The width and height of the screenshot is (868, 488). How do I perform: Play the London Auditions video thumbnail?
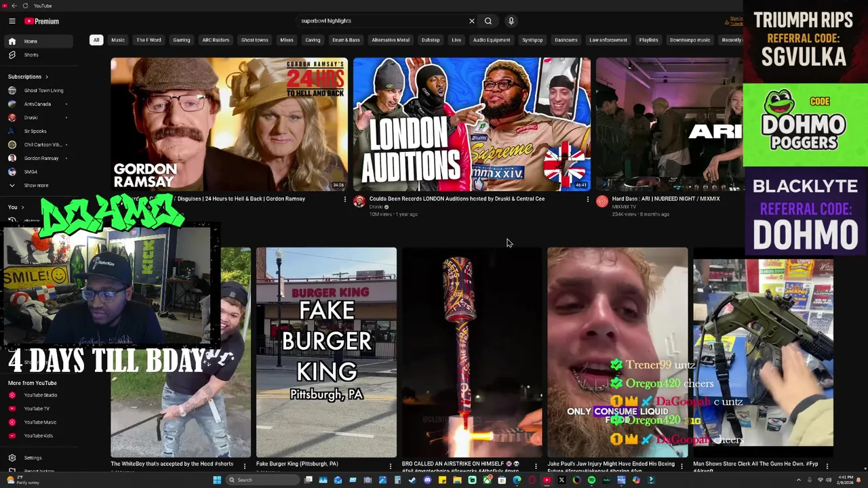click(x=472, y=124)
